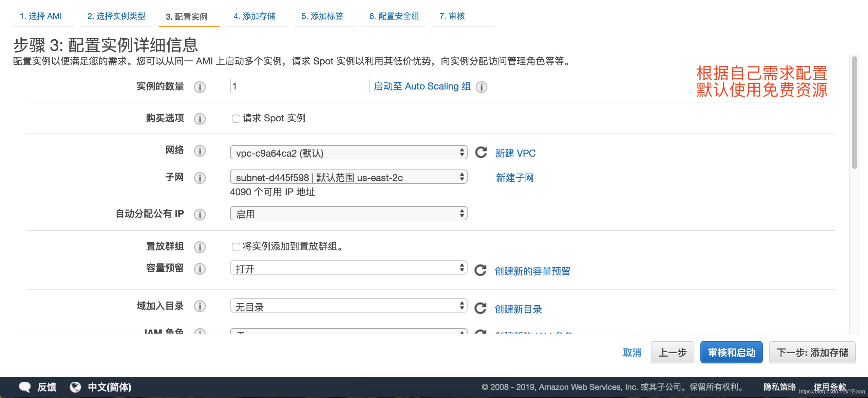Viewport: 868px width, 398px height.
Task: Go to step 2. 选择实例类型 tab
Action: coord(116,16)
